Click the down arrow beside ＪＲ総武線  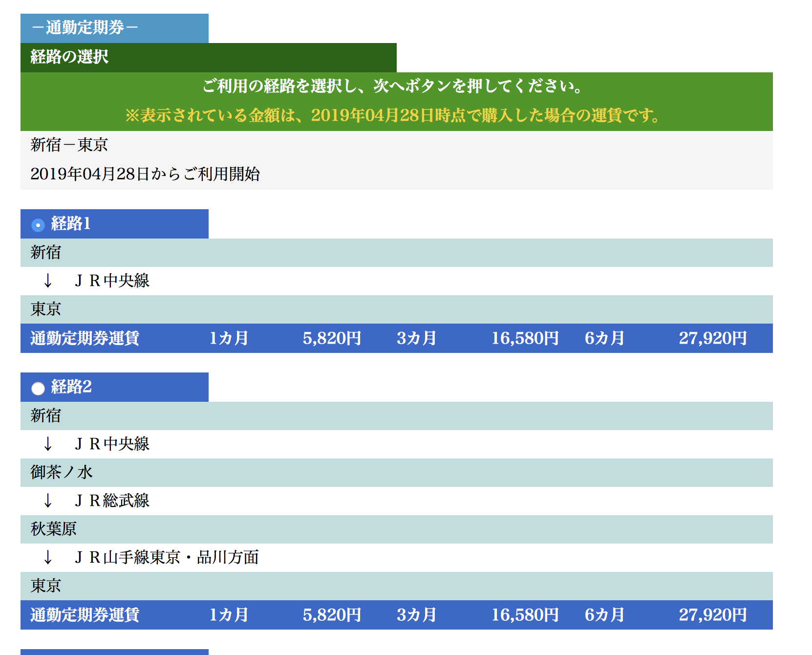point(48,501)
